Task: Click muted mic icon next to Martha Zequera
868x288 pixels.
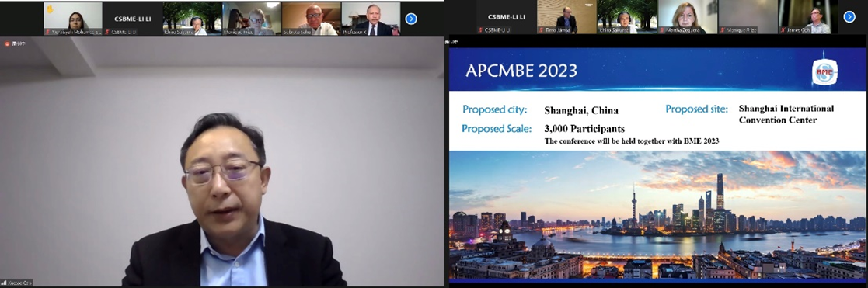Action: point(663,29)
